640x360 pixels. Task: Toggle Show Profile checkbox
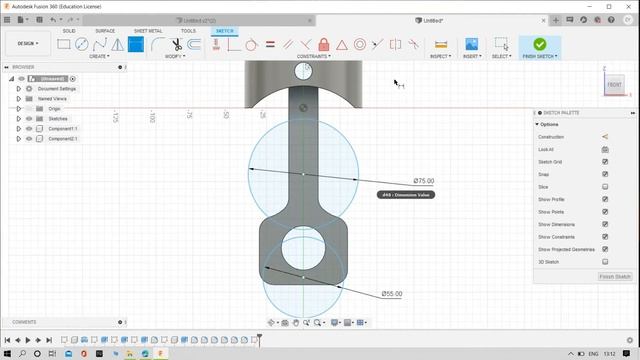pyautogui.click(x=605, y=199)
